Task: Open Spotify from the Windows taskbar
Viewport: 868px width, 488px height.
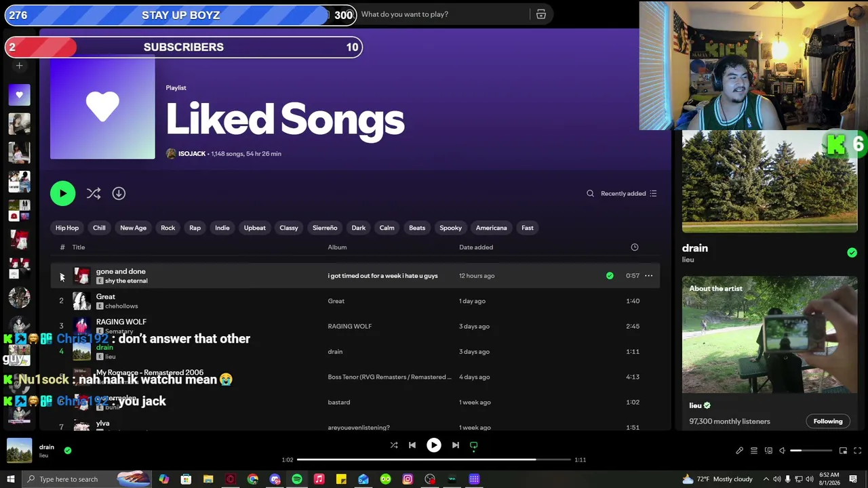Action: pyautogui.click(x=297, y=479)
